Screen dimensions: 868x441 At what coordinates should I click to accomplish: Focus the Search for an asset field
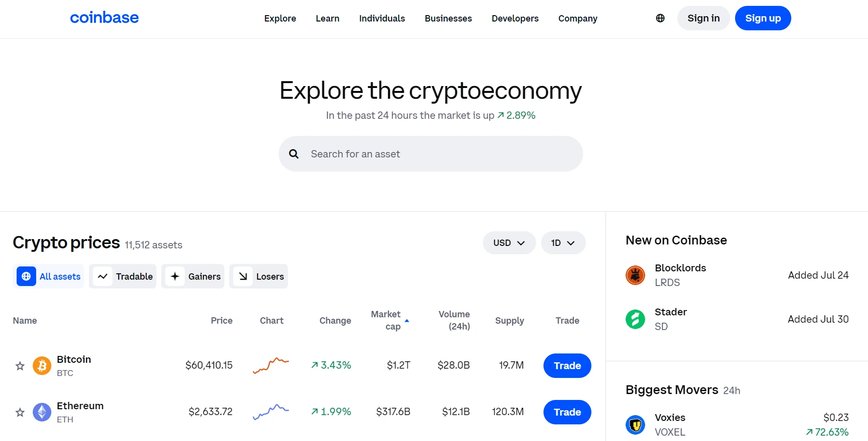point(440,154)
